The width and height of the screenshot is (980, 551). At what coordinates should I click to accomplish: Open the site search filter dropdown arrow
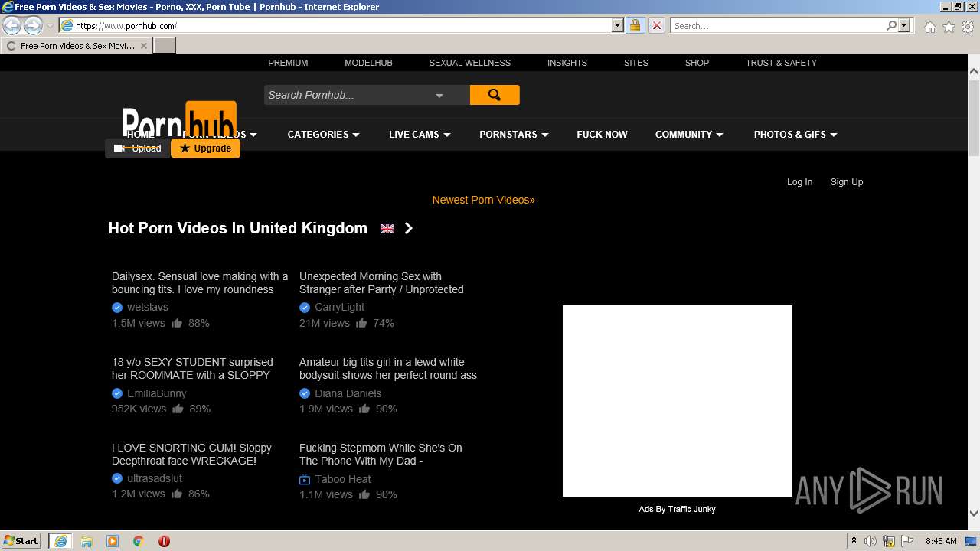coord(439,96)
